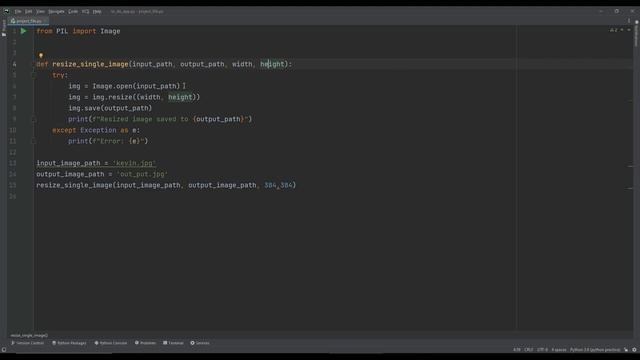Open the Edit menu
640x360 pixels.
(28, 11)
